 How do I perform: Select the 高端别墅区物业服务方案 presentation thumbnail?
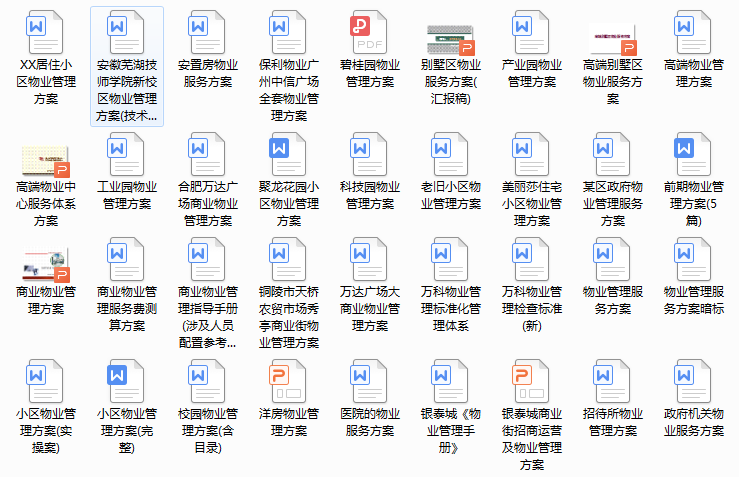[x=613, y=39]
